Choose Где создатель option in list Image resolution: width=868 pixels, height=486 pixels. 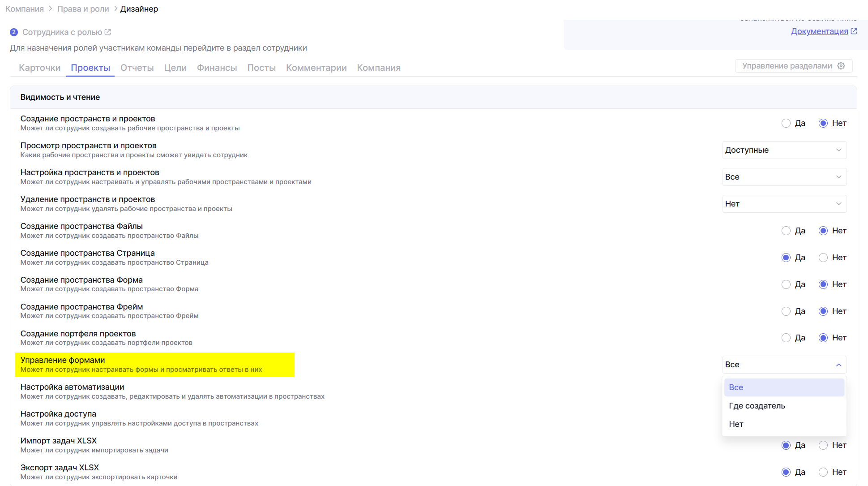pos(757,406)
